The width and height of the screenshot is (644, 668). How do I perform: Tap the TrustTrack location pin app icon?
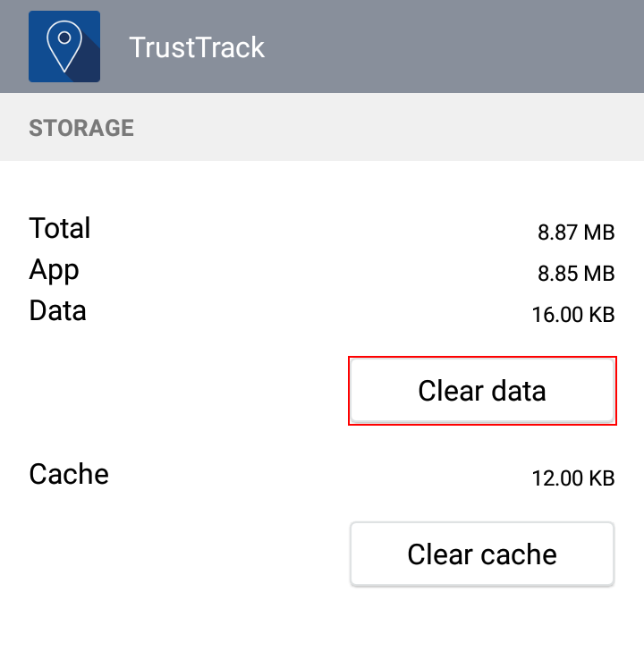64,47
